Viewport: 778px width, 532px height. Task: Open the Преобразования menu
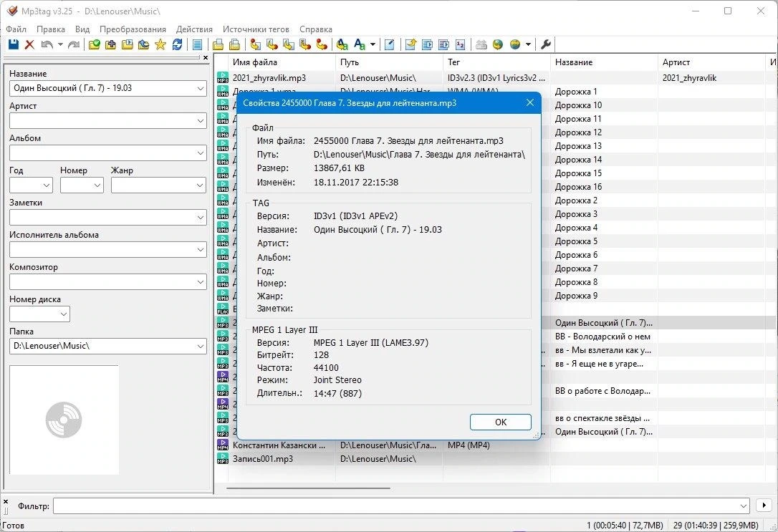(x=133, y=29)
